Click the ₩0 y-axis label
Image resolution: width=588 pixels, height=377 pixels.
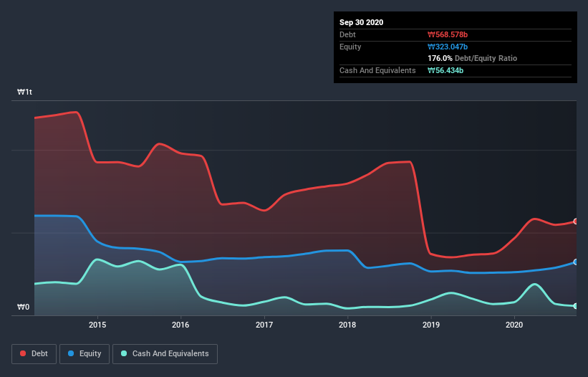pyautogui.click(x=23, y=307)
